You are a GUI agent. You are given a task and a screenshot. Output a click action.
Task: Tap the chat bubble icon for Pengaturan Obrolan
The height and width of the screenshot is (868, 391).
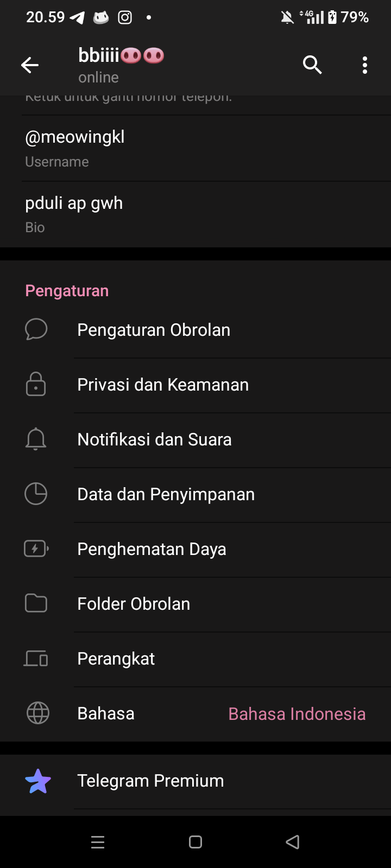(x=36, y=329)
